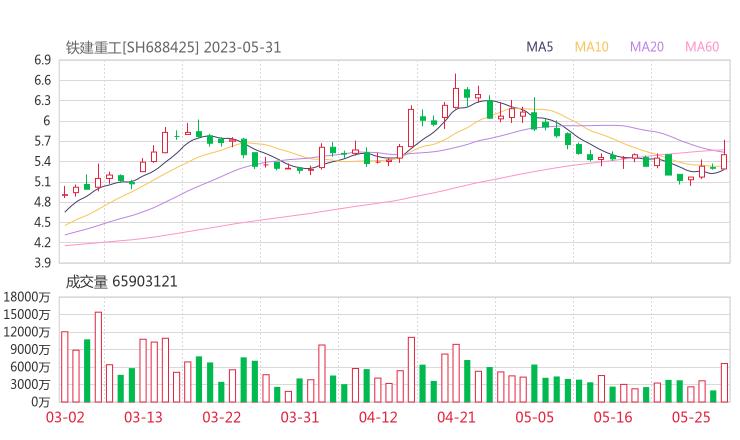Click the 5.1 price axis value

[x=42, y=182]
